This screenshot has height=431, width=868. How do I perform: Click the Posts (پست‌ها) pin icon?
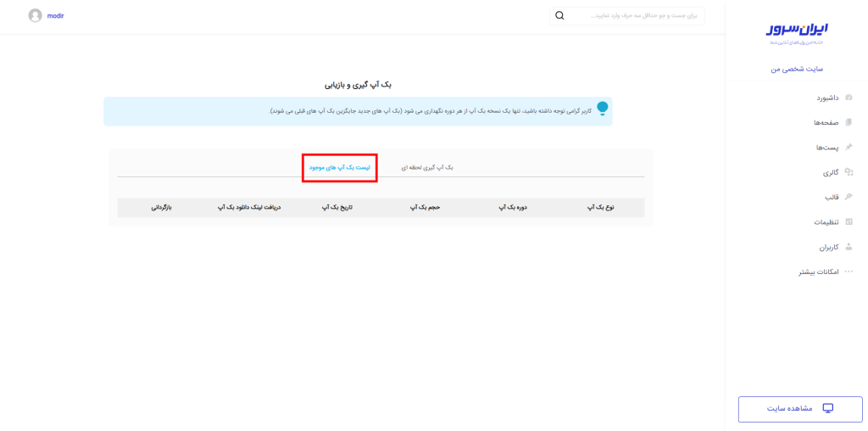(849, 147)
